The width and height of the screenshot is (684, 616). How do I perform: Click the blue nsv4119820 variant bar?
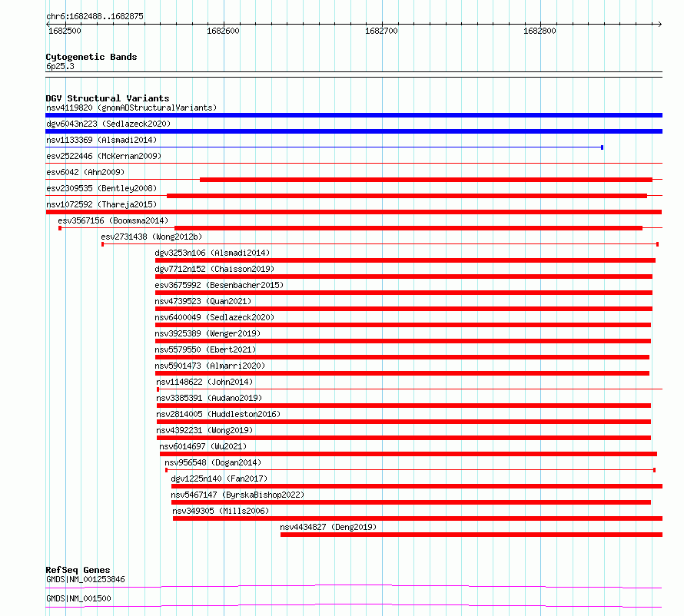pos(354,115)
